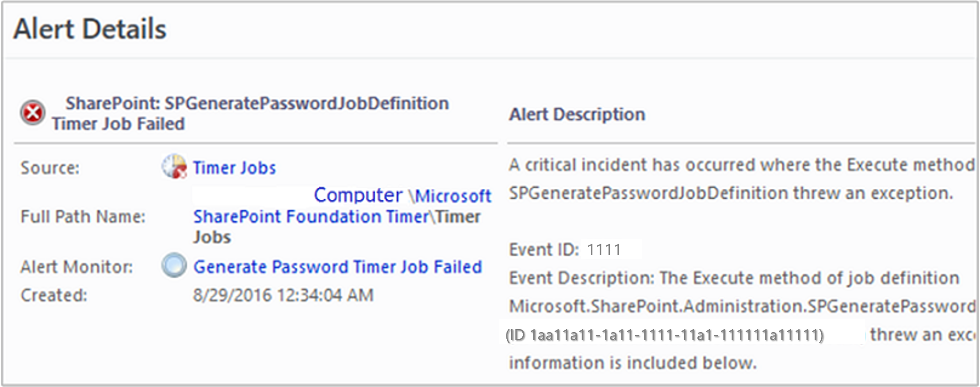Open the Generate Password Timer Job Failed link
This screenshot has width=980, height=387.
point(337,267)
